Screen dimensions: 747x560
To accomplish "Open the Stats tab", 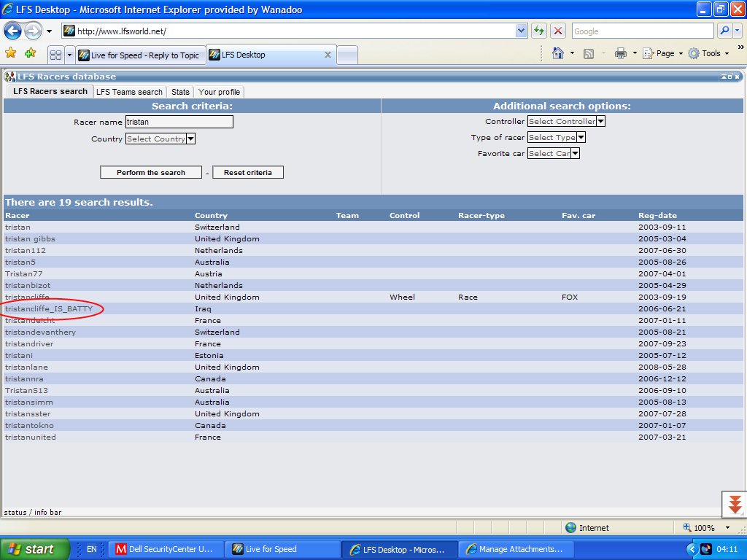I will click(181, 92).
